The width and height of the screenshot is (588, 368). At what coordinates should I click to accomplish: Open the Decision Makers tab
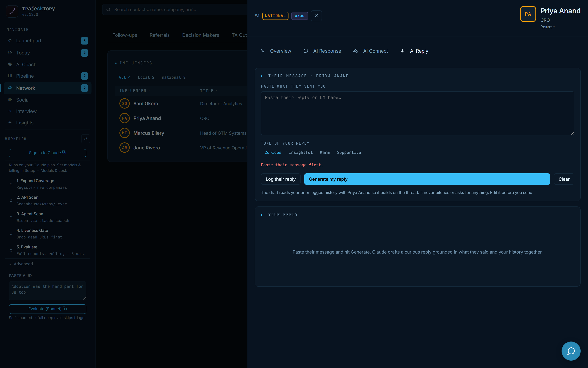coord(200,35)
